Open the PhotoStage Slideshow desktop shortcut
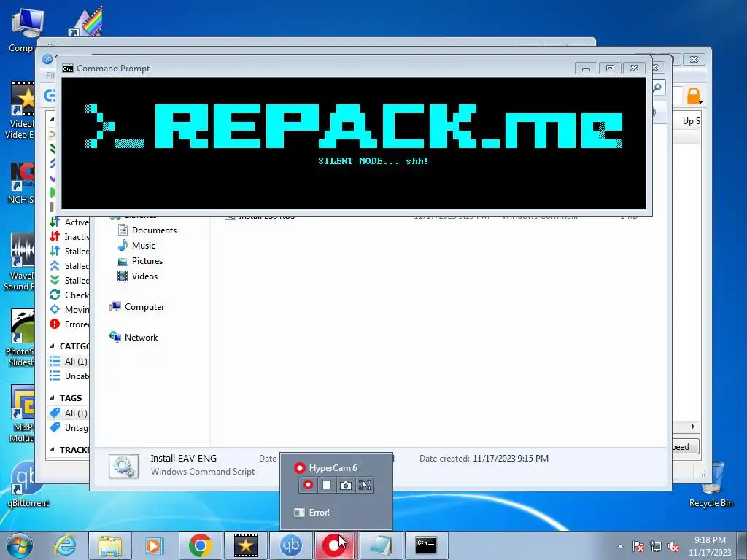 click(x=20, y=338)
